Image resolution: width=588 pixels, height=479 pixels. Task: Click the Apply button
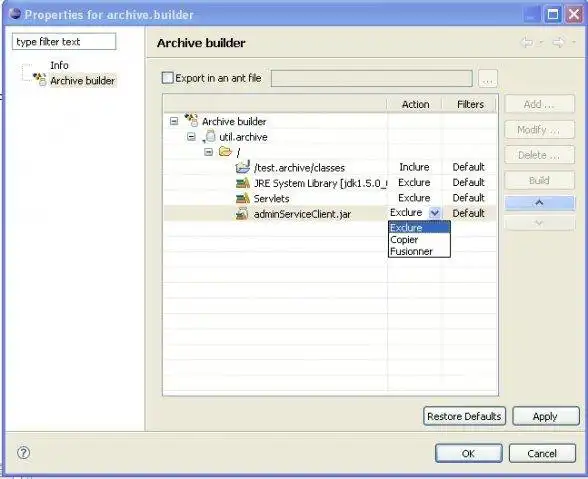pyautogui.click(x=546, y=416)
